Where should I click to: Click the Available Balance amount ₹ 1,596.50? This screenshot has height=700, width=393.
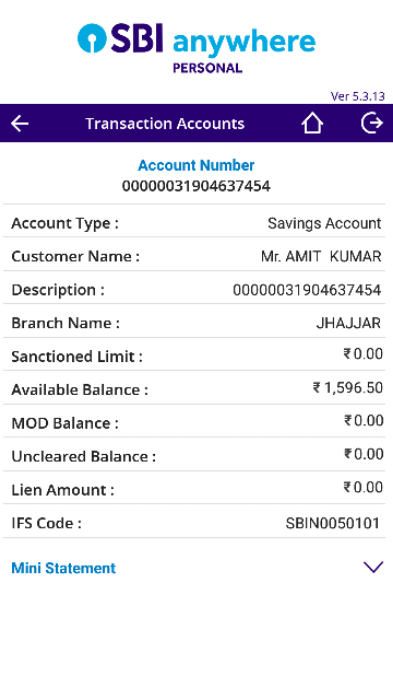(347, 388)
